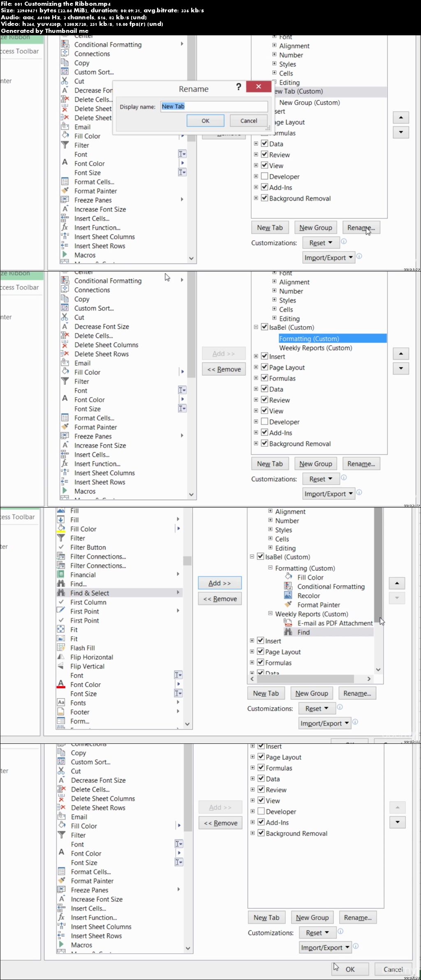Select the partly hidden New Tab (Custom) row

(x=330, y=91)
